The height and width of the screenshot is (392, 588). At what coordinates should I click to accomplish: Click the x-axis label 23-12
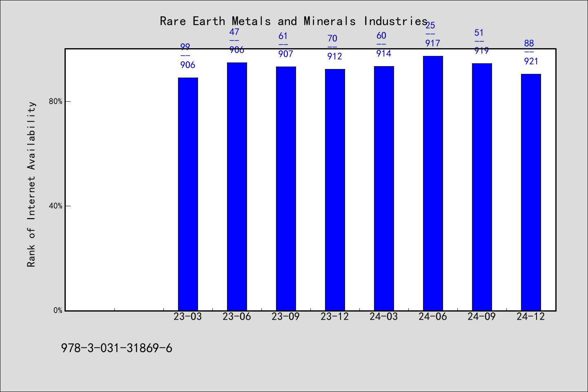[335, 316]
